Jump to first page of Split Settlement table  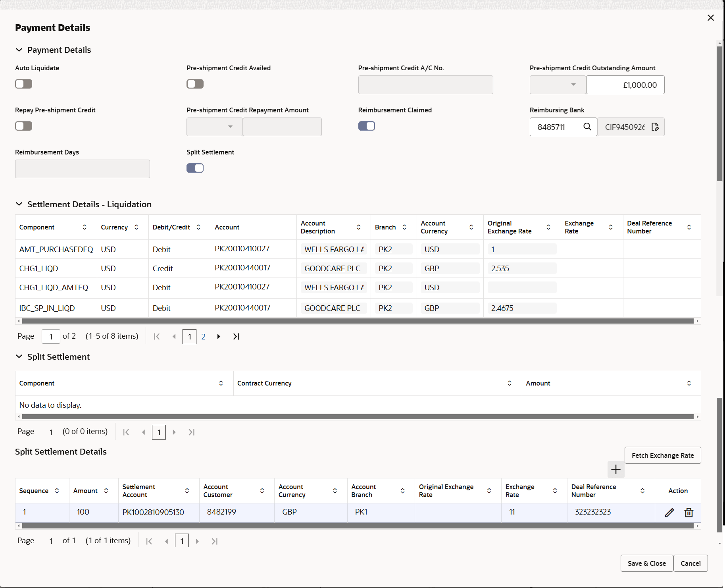126,432
